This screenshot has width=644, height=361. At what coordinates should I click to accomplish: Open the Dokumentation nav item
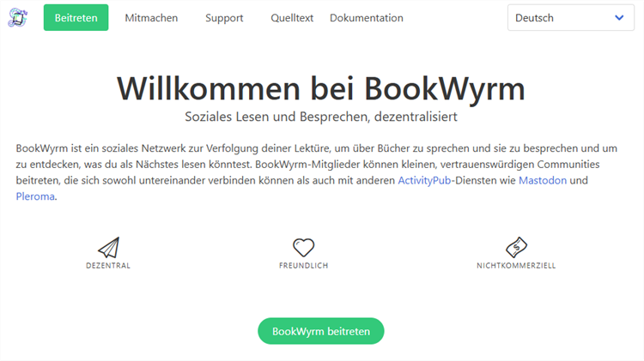(367, 18)
